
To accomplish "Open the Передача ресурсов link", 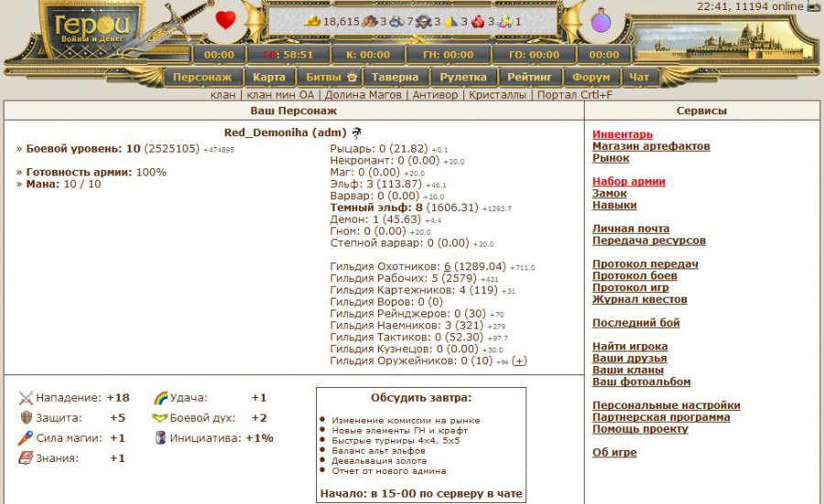I will coord(649,241).
